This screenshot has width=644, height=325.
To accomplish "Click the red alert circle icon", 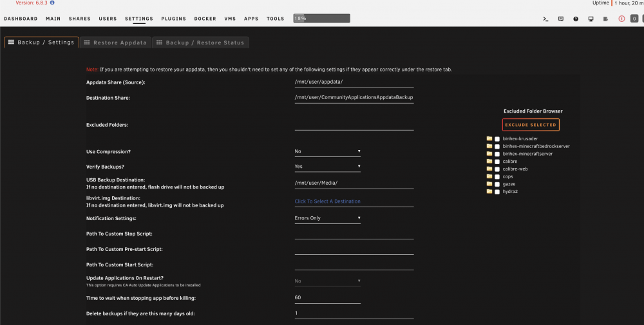I will coord(621,19).
